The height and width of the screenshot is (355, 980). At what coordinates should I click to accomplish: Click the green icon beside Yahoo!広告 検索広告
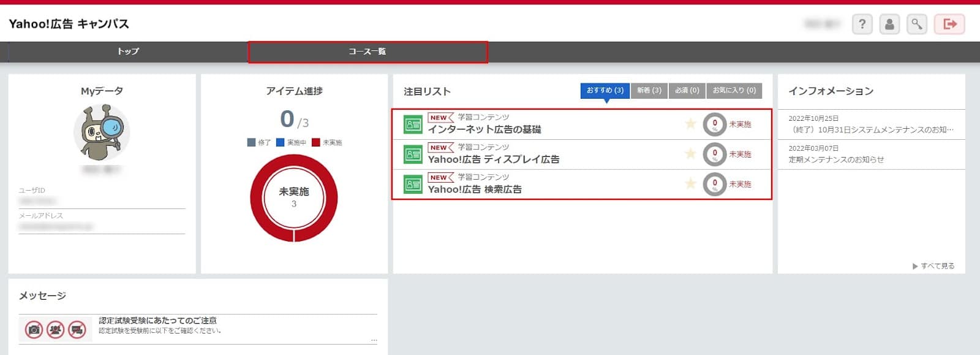(x=413, y=184)
